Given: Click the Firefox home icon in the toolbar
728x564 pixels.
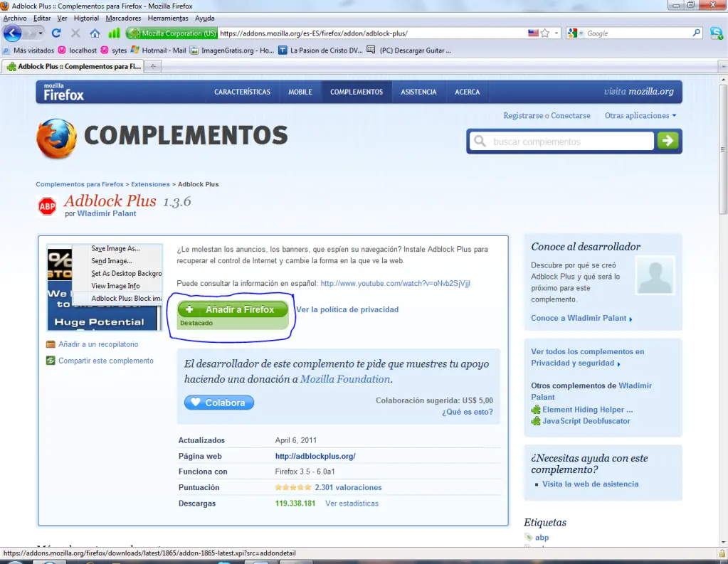Looking at the screenshot, I should 95,33.
